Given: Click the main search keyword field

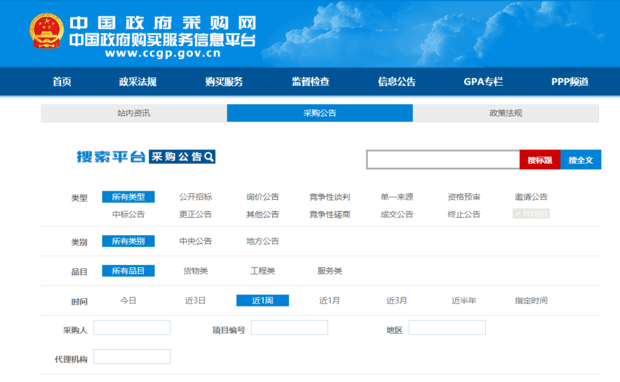Looking at the screenshot, I should click(443, 160).
